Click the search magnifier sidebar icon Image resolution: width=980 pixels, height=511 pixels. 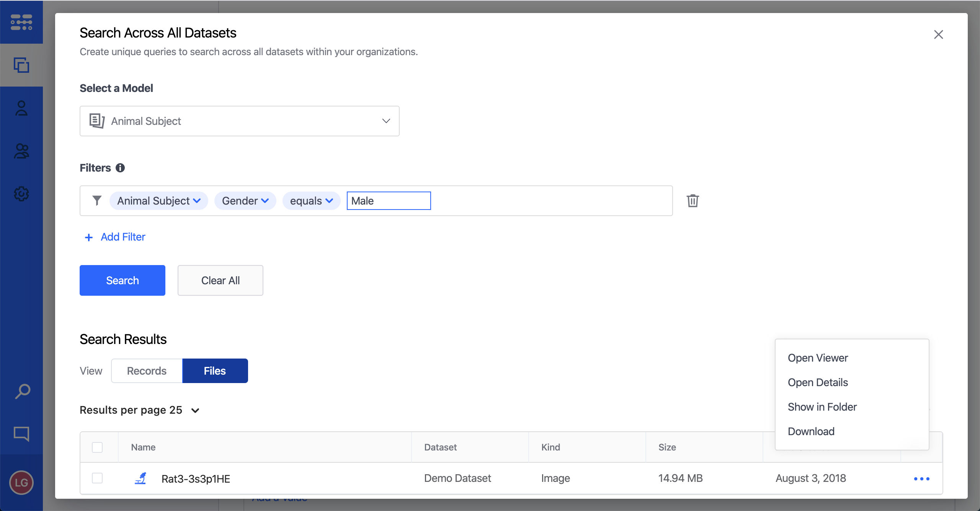(x=22, y=391)
